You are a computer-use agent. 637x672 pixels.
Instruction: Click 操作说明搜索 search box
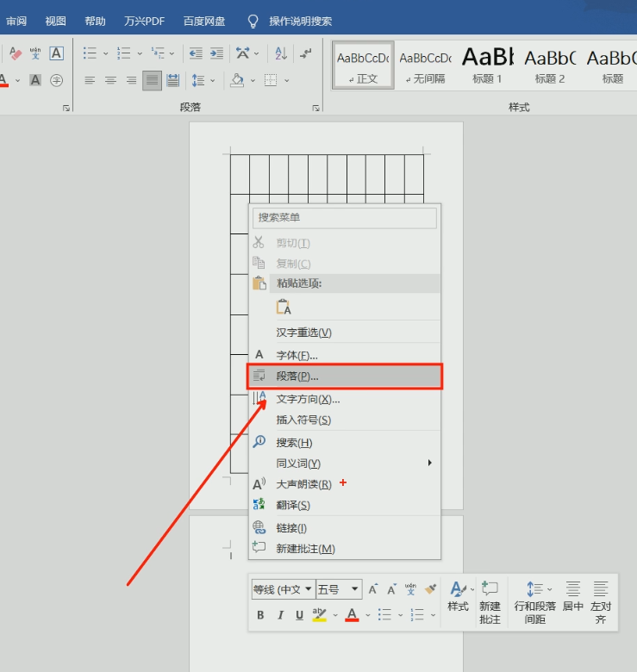(x=301, y=21)
